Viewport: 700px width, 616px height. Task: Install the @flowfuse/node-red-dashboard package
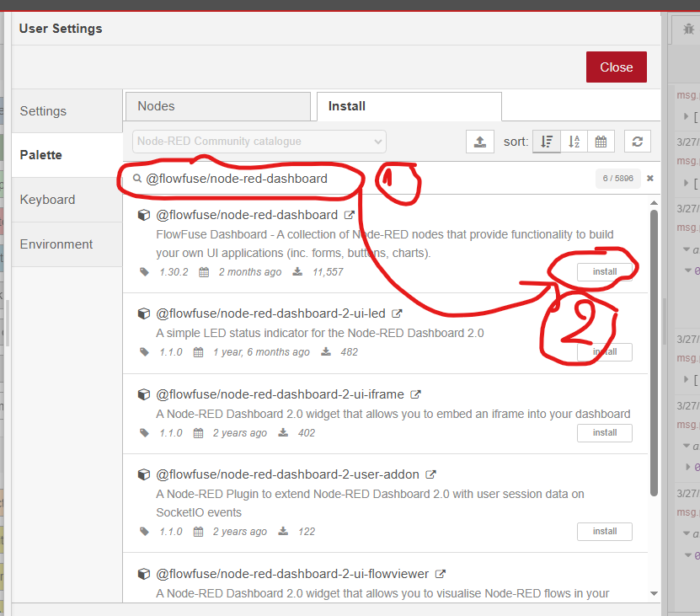click(x=604, y=271)
